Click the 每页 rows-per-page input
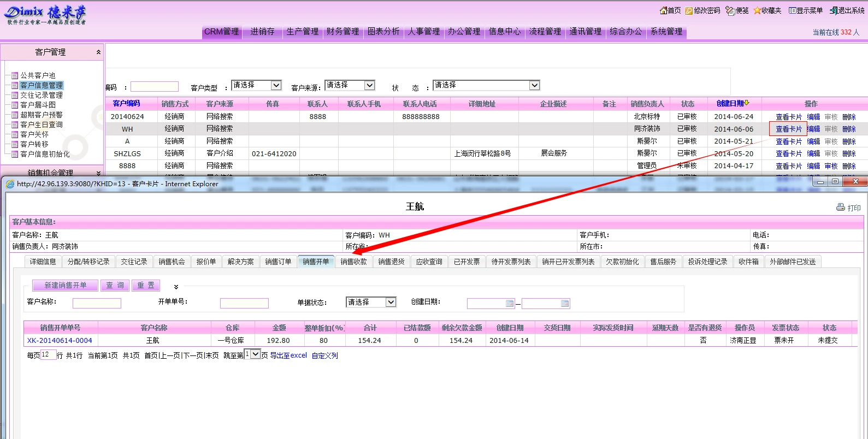 point(48,355)
